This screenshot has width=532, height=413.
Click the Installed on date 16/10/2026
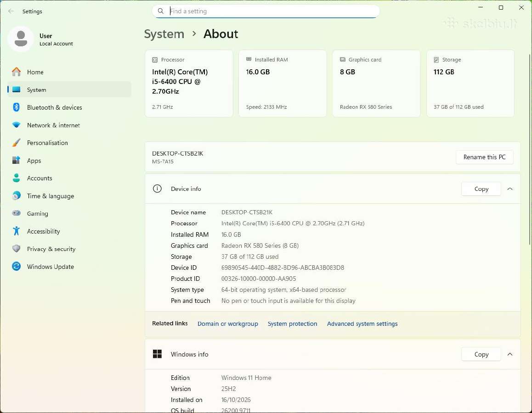point(236,400)
